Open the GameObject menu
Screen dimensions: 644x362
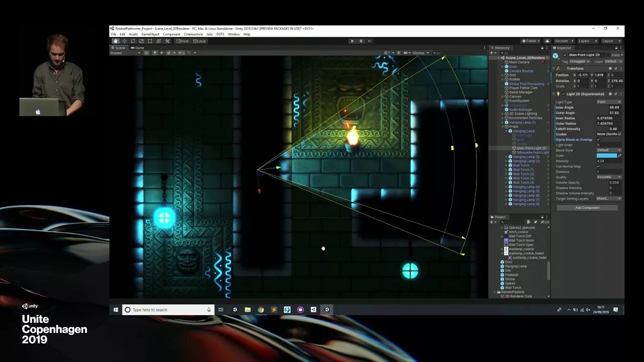point(150,34)
